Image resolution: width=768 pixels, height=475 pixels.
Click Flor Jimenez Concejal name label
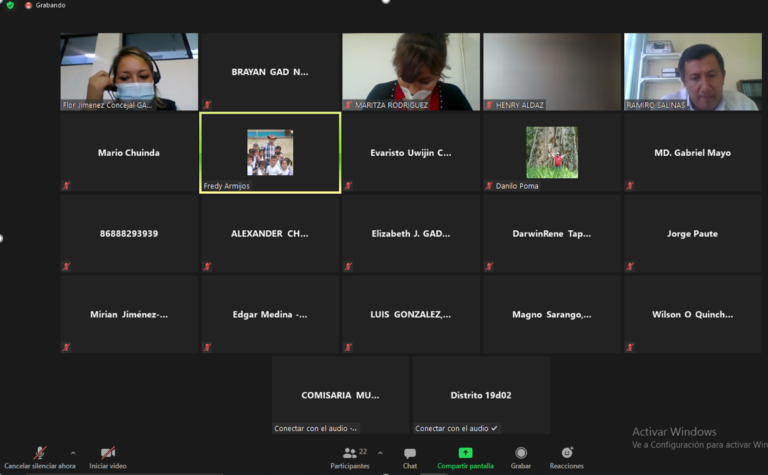point(107,105)
